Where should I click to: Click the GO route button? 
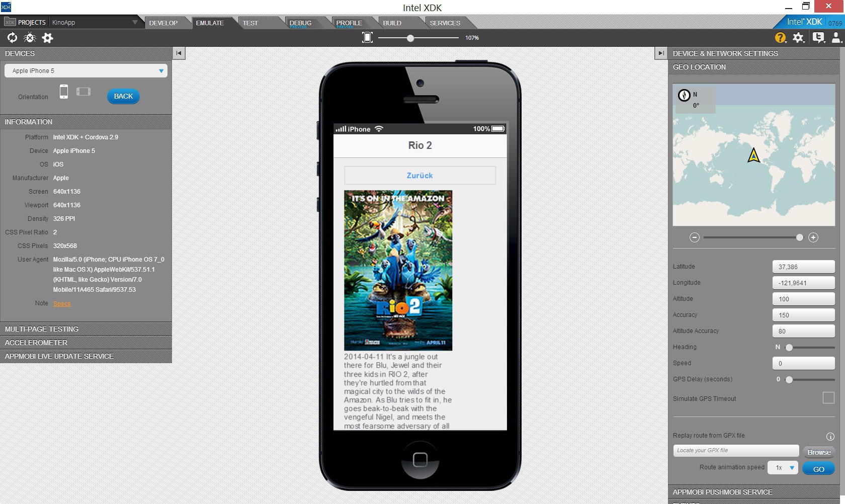(x=819, y=469)
